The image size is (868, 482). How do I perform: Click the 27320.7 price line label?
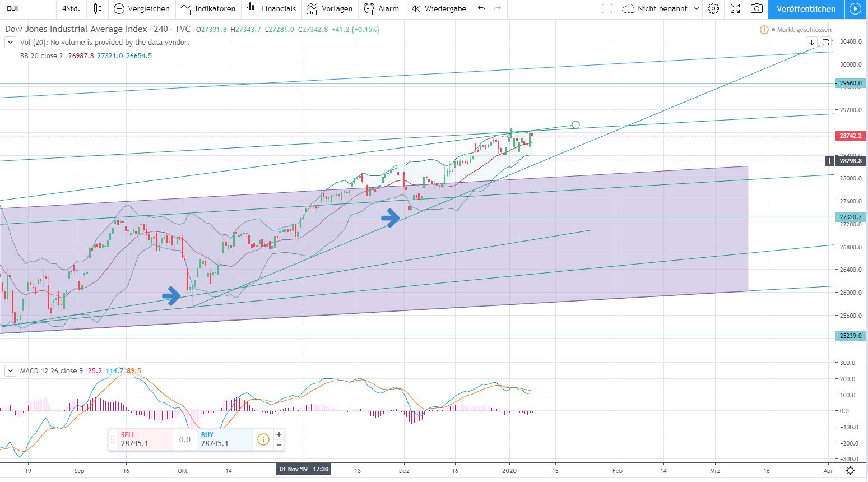851,217
